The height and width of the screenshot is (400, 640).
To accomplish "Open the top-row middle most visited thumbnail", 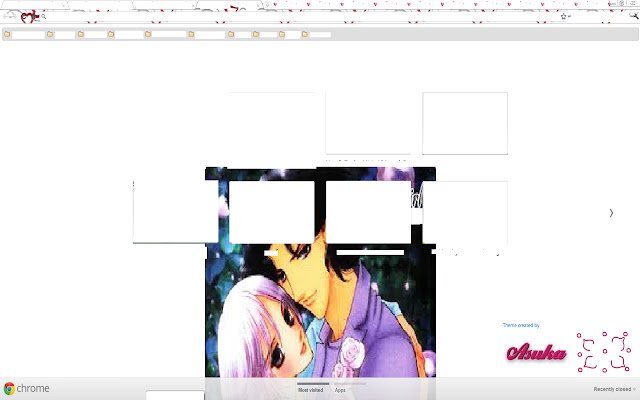I will point(368,123).
